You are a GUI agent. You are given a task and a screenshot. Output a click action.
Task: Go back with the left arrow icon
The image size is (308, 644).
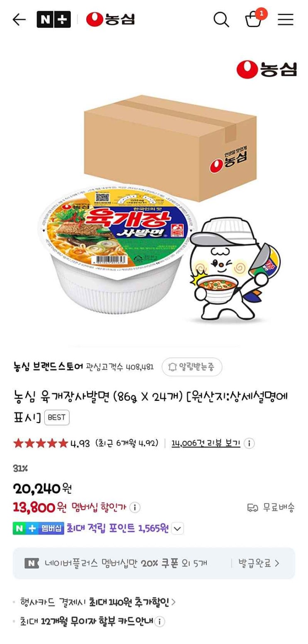pos(19,19)
